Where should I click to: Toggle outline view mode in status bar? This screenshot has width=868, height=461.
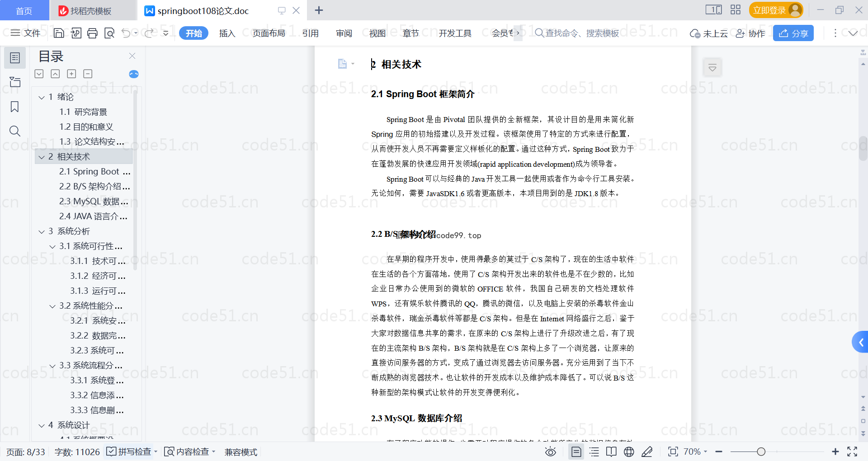click(x=594, y=452)
